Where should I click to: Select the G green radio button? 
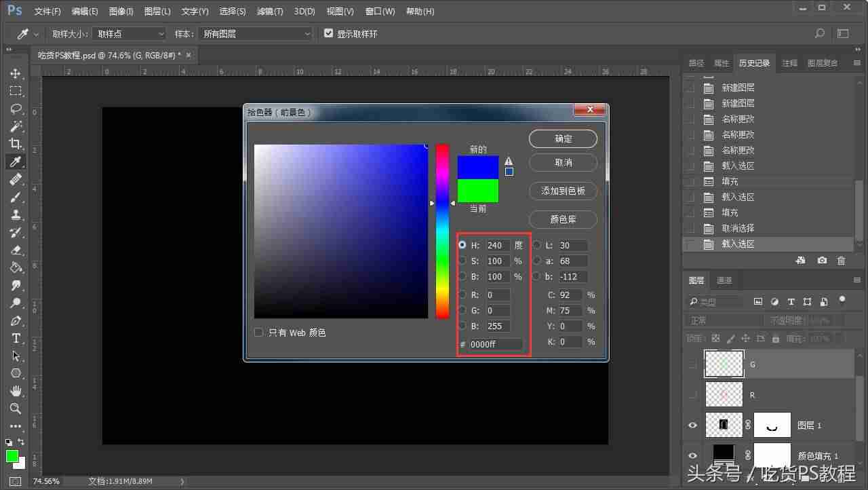point(462,310)
